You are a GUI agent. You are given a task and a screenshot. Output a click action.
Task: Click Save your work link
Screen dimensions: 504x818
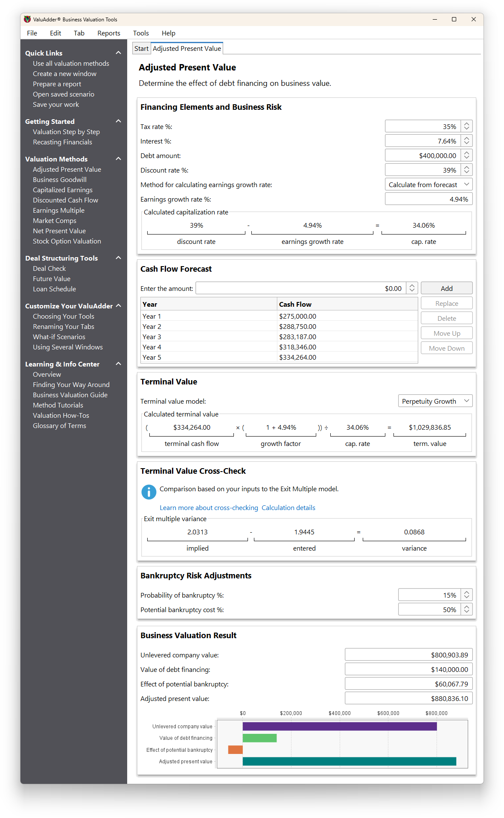pyautogui.click(x=56, y=104)
